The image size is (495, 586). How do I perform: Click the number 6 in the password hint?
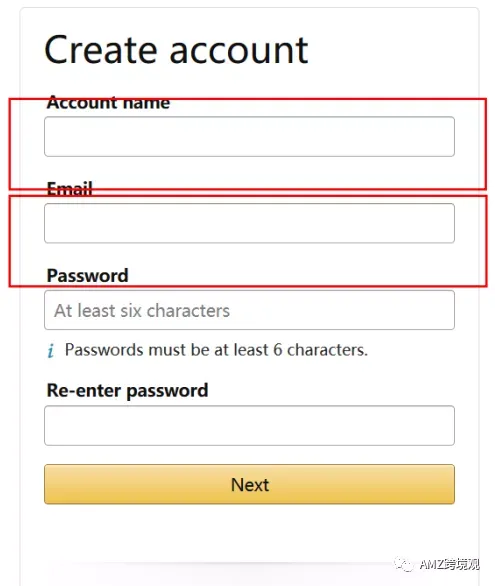pyautogui.click(x=278, y=350)
